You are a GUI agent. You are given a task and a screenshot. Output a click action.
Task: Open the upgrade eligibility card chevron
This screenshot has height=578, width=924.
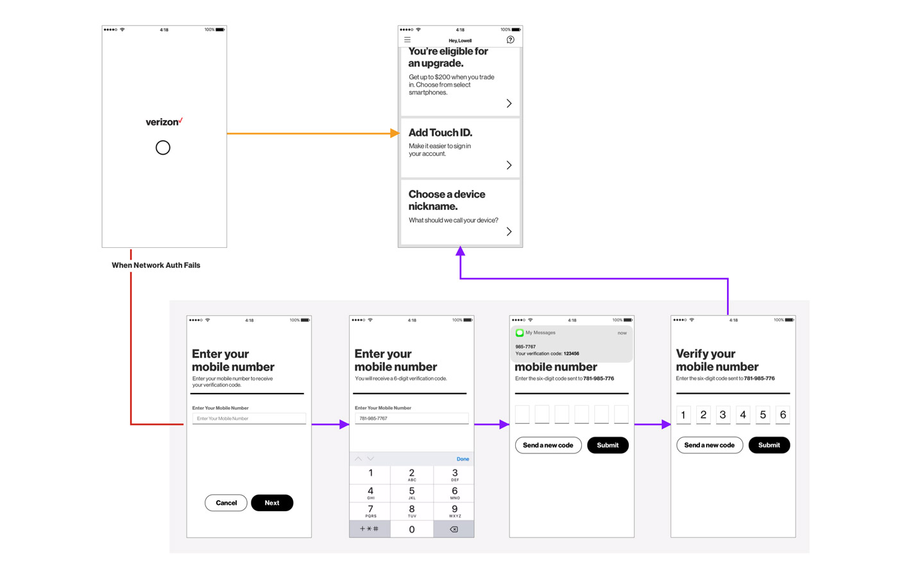[x=509, y=103]
